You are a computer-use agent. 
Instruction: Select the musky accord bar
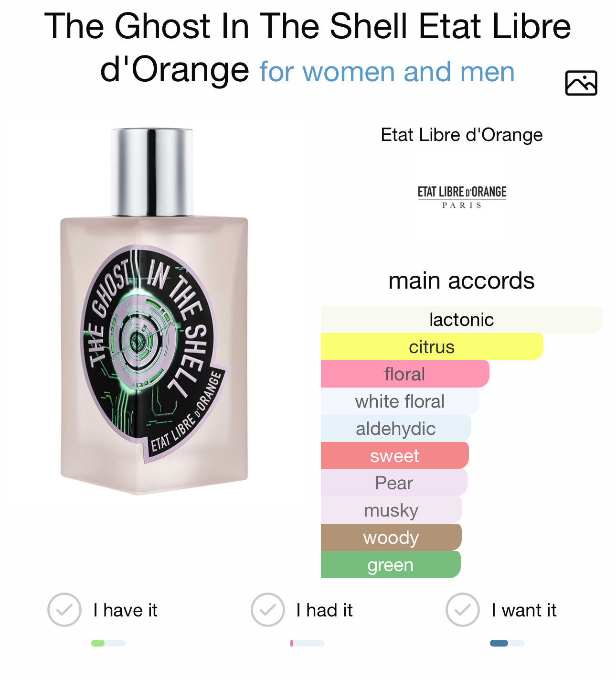click(391, 510)
